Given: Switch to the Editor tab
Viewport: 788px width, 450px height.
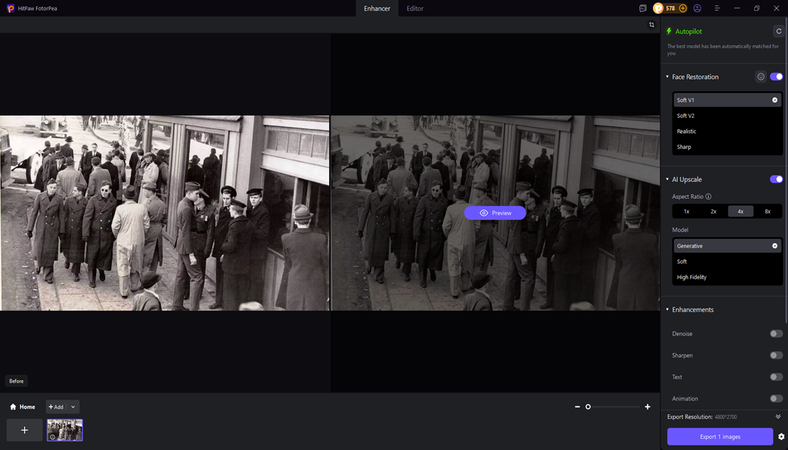Looking at the screenshot, I should coord(415,9).
